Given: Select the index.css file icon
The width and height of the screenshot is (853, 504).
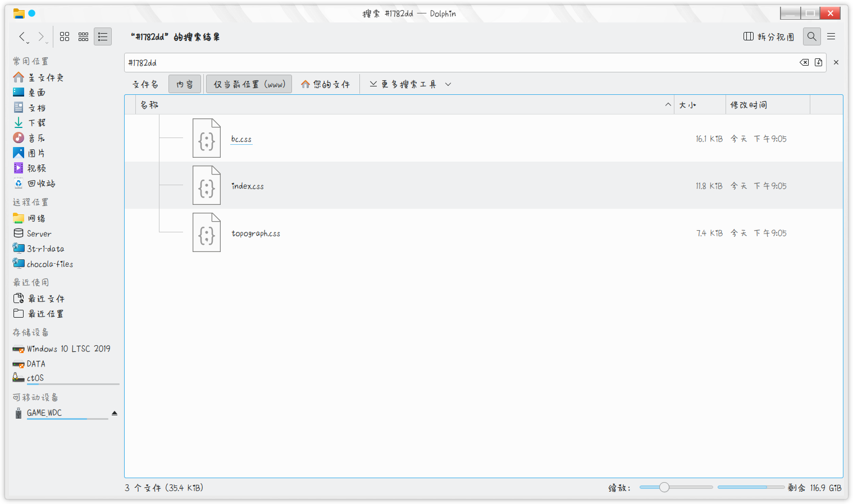Looking at the screenshot, I should [x=207, y=185].
